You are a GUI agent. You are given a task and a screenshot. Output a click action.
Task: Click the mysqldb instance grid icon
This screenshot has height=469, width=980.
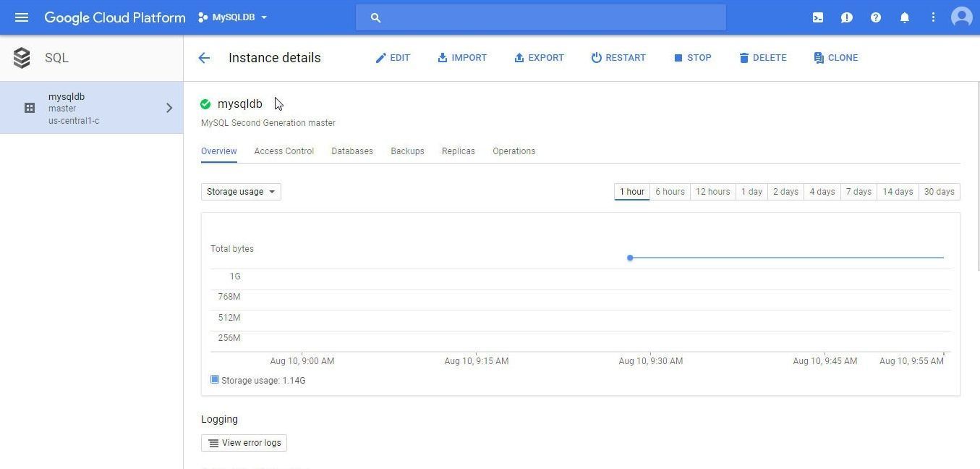pyautogui.click(x=30, y=108)
